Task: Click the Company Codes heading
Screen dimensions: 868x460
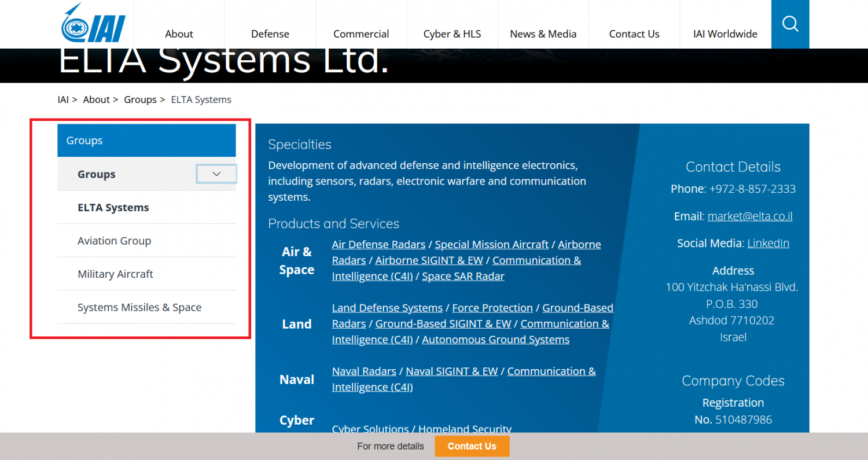Action: pyautogui.click(x=733, y=381)
